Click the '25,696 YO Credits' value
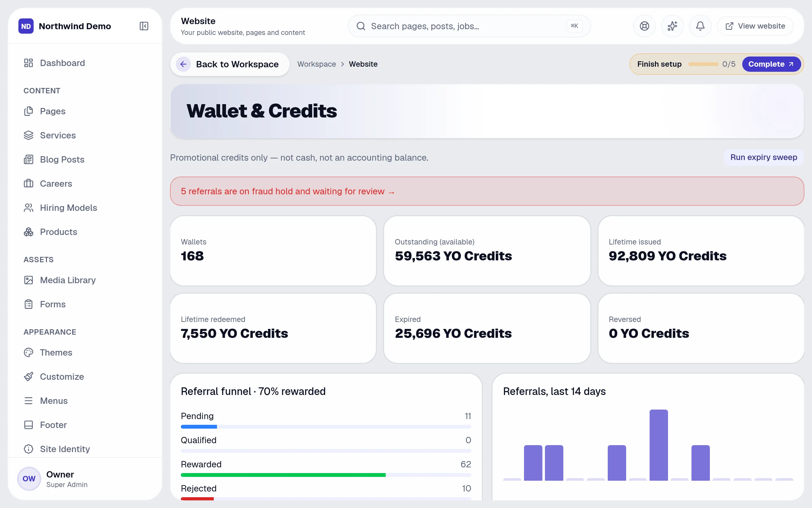This screenshot has height=508, width=812. 453,333
